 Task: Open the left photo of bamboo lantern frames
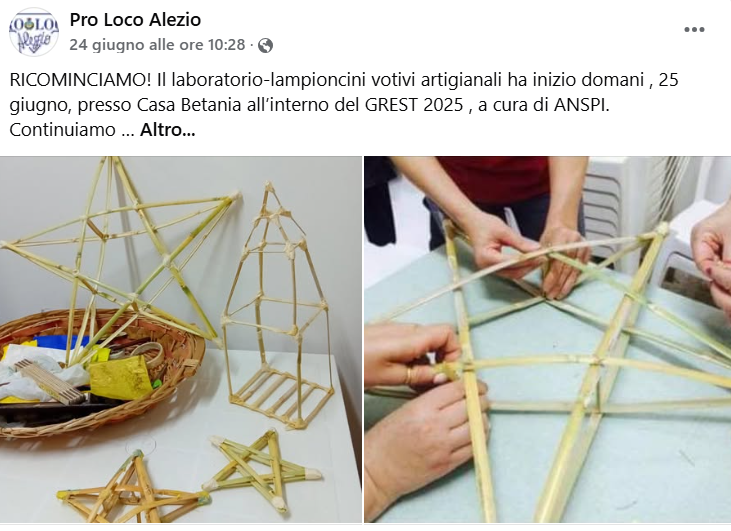tap(181, 339)
